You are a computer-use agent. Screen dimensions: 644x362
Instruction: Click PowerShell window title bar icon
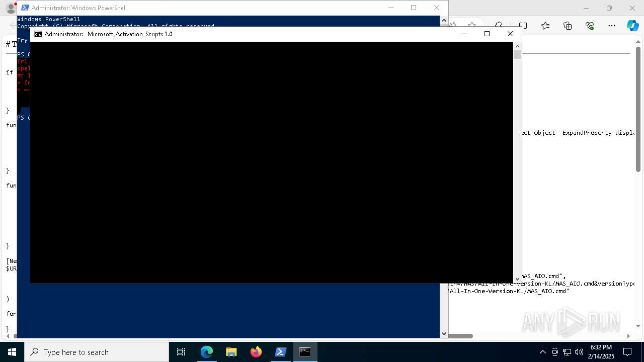pos(24,8)
